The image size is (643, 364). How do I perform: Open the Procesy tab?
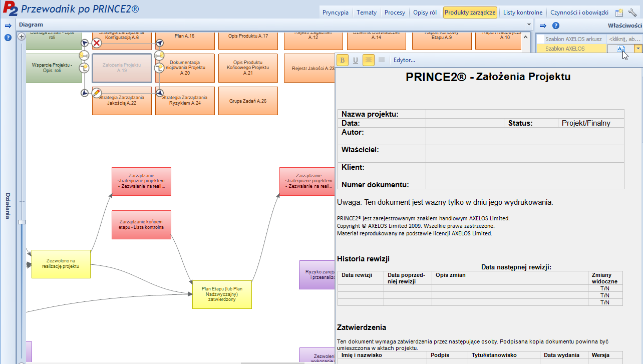tap(395, 13)
